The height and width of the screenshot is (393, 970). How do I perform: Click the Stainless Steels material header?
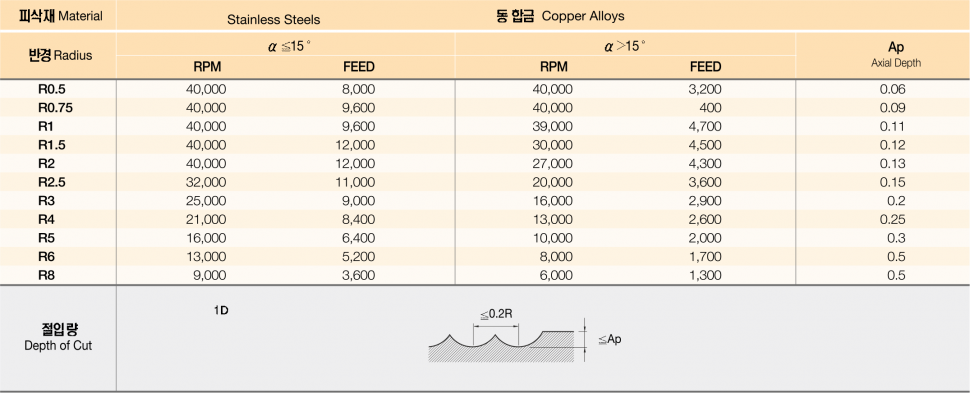coord(273,19)
